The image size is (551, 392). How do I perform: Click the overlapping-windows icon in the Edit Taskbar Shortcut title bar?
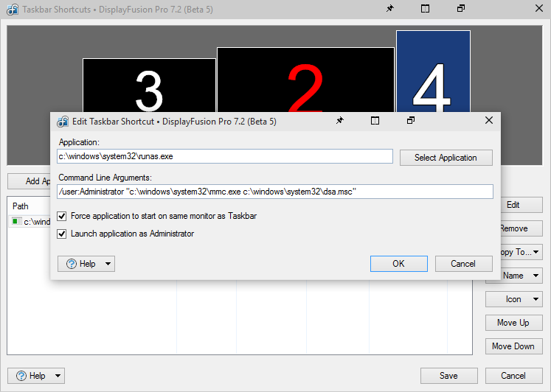pyautogui.click(x=410, y=121)
